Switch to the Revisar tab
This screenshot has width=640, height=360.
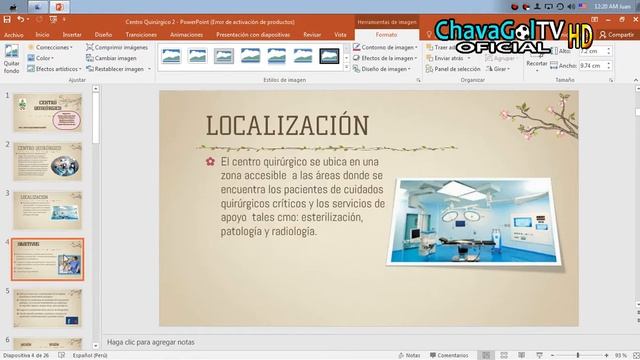click(x=312, y=35)
